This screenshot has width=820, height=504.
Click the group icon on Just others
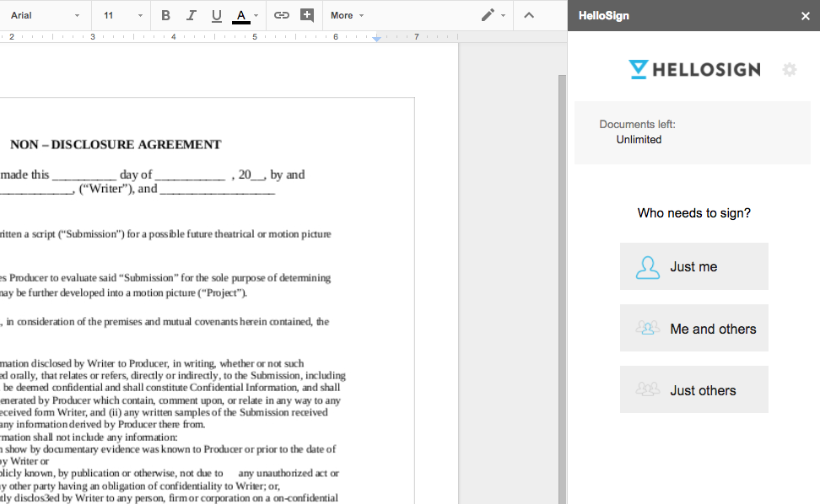coord(647,389)
